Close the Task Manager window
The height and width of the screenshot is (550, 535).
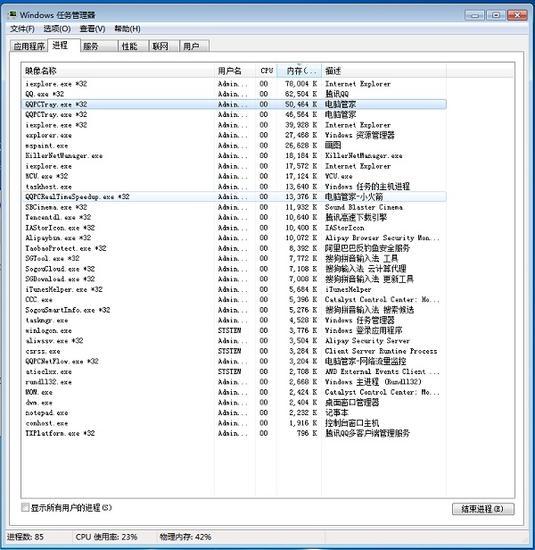[x=517, y=15]
